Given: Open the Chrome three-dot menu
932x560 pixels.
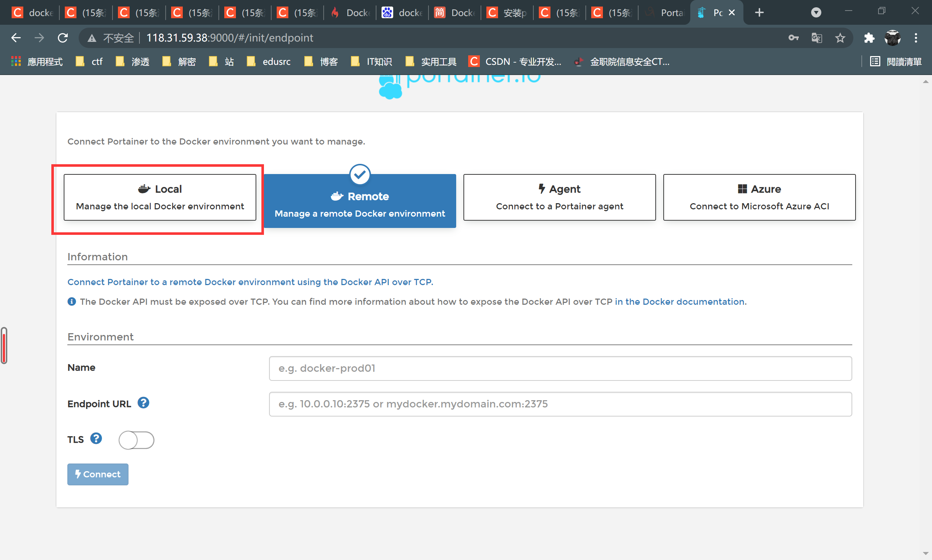Looking at the screenshot, I should pos(916,38).
